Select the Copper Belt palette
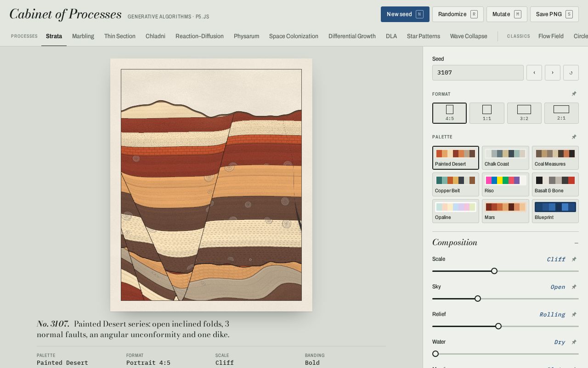Viewport: 588px width, 368px height. tap(456, 184)
